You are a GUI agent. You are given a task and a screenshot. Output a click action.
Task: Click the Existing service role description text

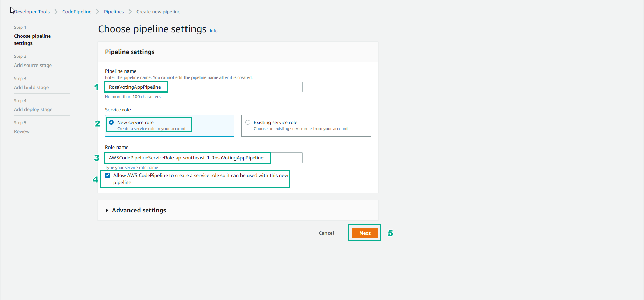301,129
